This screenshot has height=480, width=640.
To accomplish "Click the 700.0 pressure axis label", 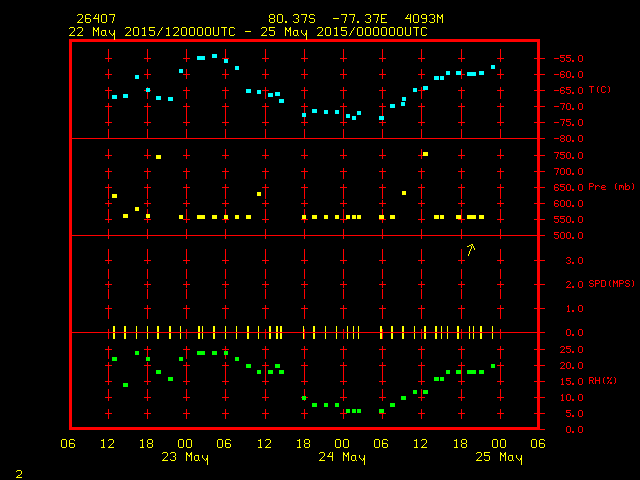I will (569, 172).
